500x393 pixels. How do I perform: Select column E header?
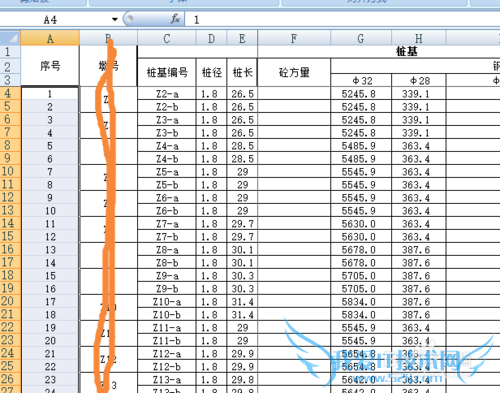(242, 38)
